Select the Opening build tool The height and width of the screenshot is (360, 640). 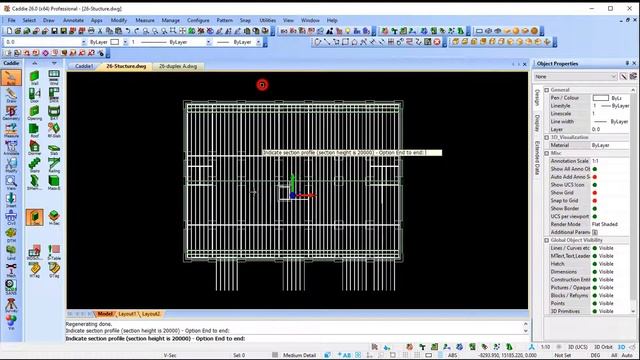[x=35, y=113]
